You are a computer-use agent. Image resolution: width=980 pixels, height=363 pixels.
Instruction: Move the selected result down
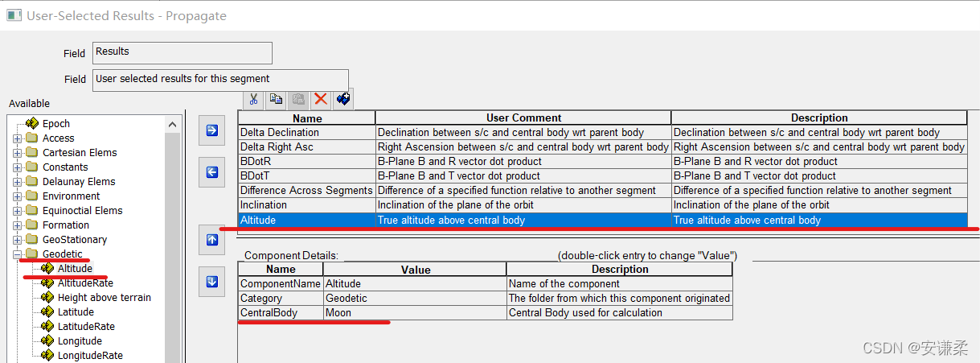click(x=212, y=281)
